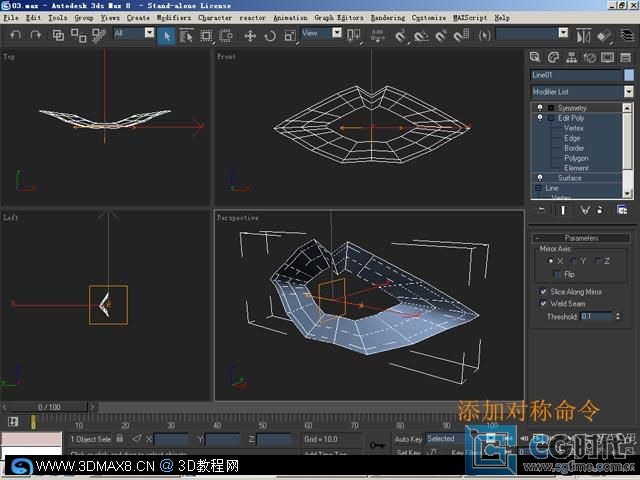Toggle the Percent Snap icon
Image resolution: width=640 pixels, height=480 pixels.
[x=441, y=36]
